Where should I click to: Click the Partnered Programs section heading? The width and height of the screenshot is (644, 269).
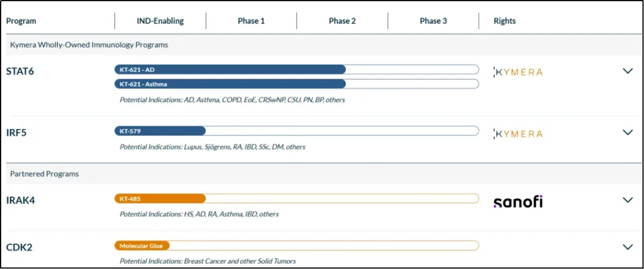click(x=44, y=174)
